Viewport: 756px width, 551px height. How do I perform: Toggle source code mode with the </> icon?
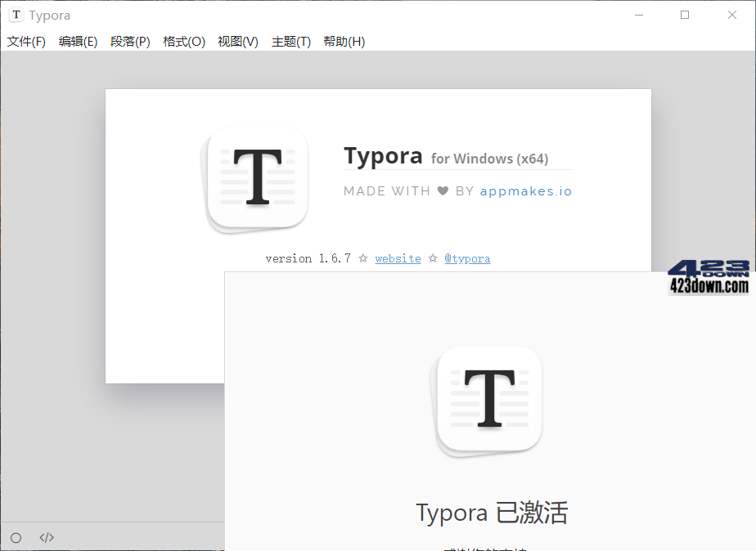(x=46, y=537)
